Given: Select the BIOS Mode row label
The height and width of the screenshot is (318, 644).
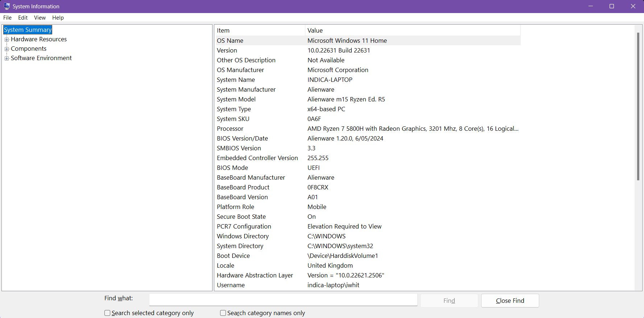Looking at the screenshot, I should 232,168.
